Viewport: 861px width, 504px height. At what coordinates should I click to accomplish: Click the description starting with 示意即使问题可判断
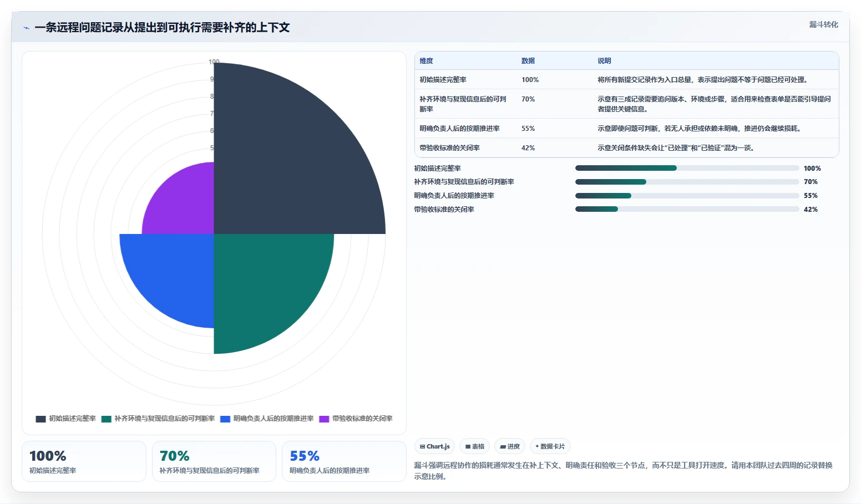[x=700, y=129]
